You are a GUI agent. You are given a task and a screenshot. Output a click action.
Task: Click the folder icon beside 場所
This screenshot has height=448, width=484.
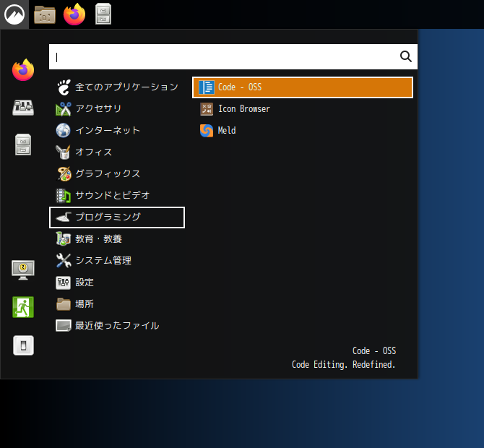pyautogui.click(x=64, y=304)
